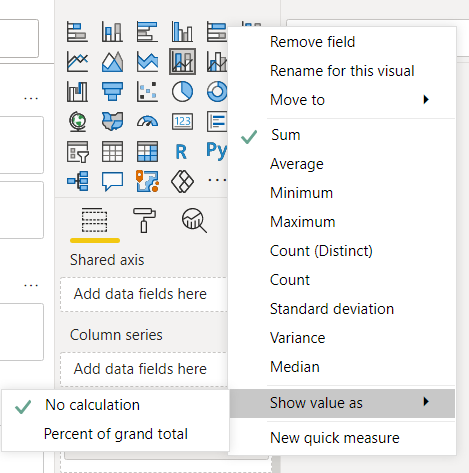Select the funnel chart visual
The width and height of the screenshot is (469, 473).
112,91
